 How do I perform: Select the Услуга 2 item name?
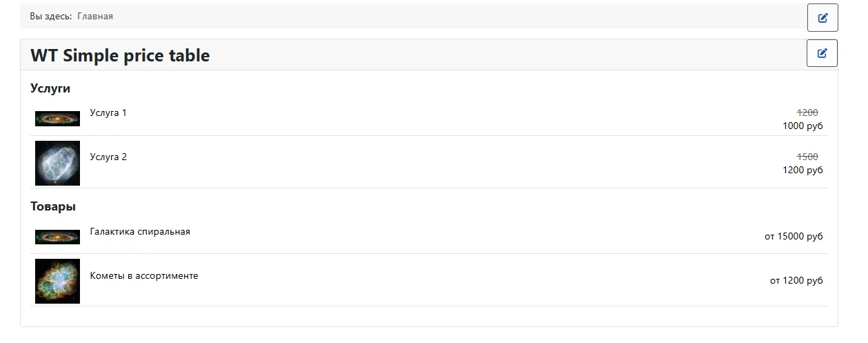108,157
